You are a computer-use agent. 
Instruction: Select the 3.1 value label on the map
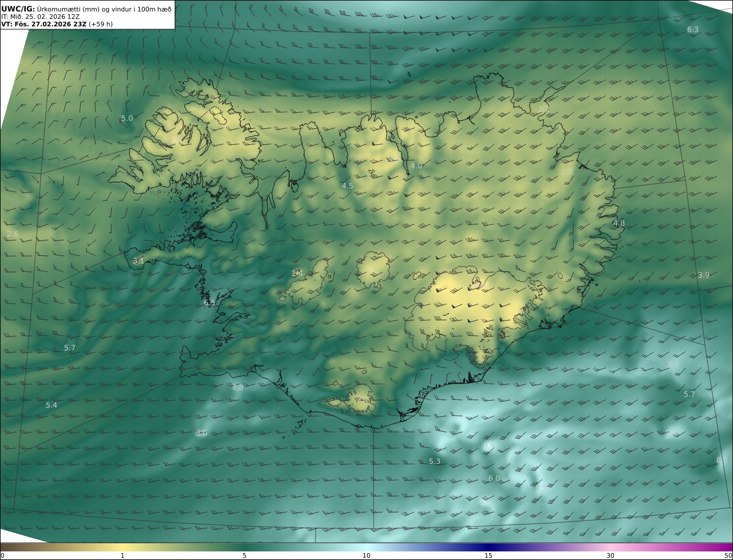(139, 261)
